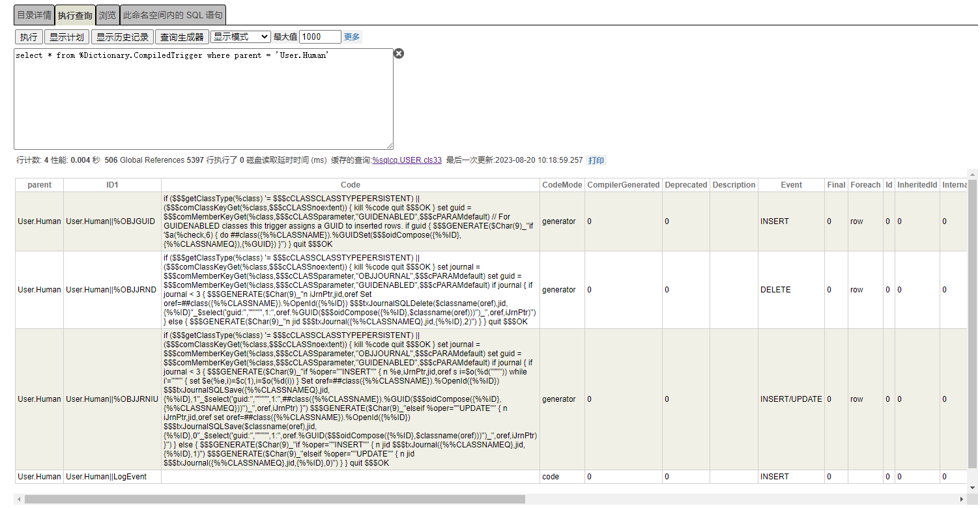
Task: Click the DELETE event cell
Action: 792,290
